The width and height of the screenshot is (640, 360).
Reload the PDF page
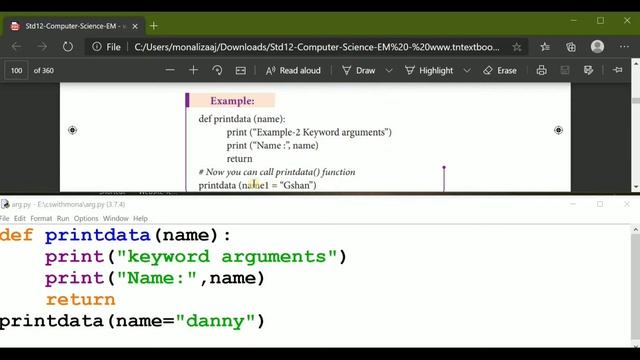(x=68, y=47)
